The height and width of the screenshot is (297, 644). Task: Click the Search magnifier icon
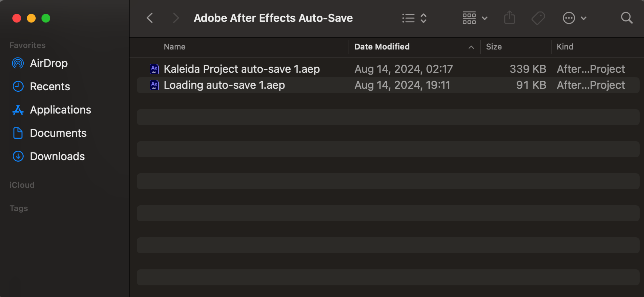click(x=627, y=18)
